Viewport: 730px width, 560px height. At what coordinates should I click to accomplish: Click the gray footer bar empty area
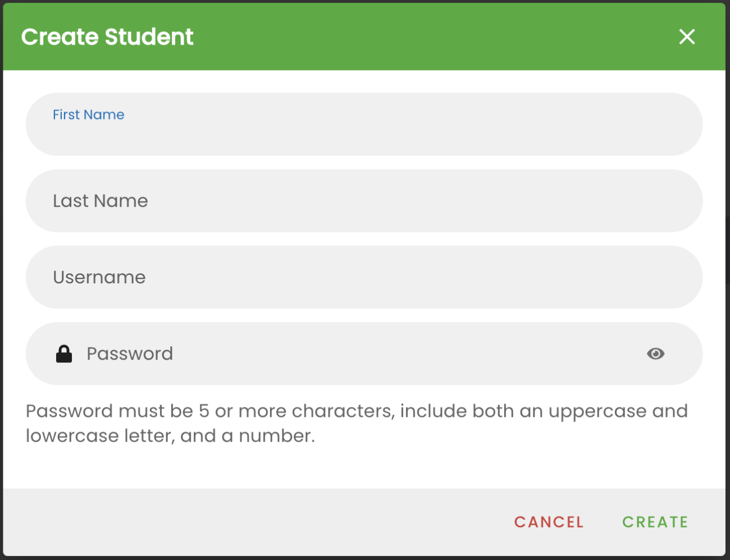253,522
